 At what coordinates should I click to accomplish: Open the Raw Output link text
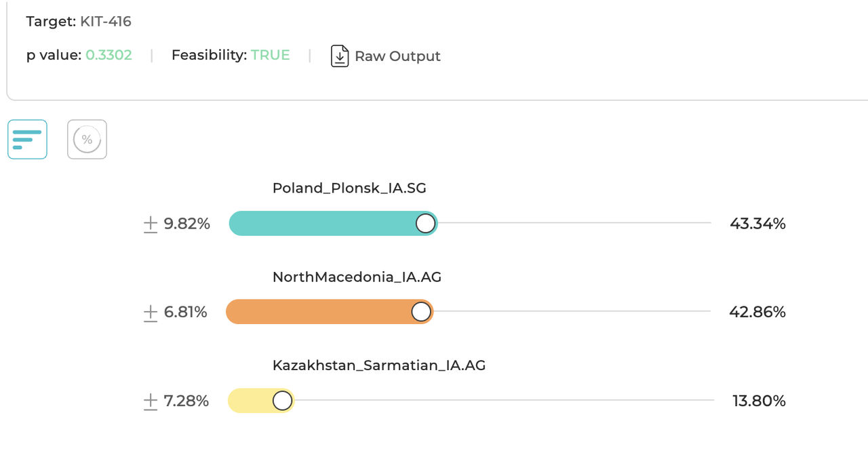[397, 56]
